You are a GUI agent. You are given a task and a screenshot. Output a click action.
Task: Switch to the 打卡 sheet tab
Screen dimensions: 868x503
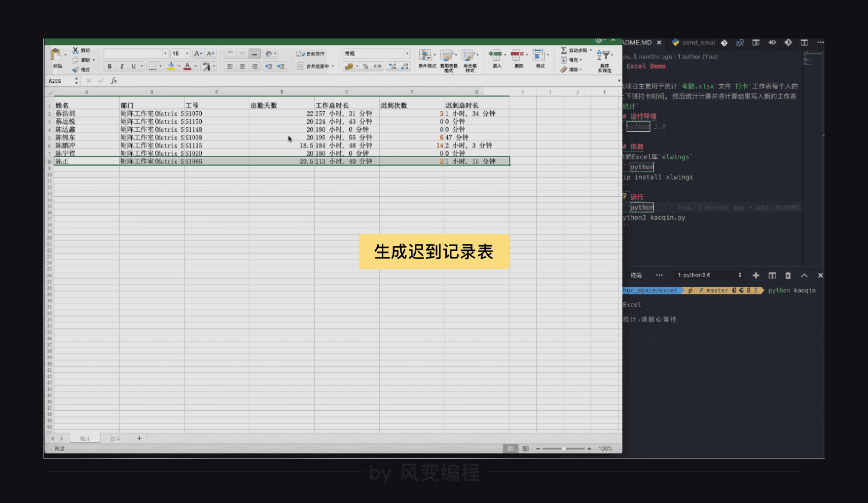[x=115, y=438]
